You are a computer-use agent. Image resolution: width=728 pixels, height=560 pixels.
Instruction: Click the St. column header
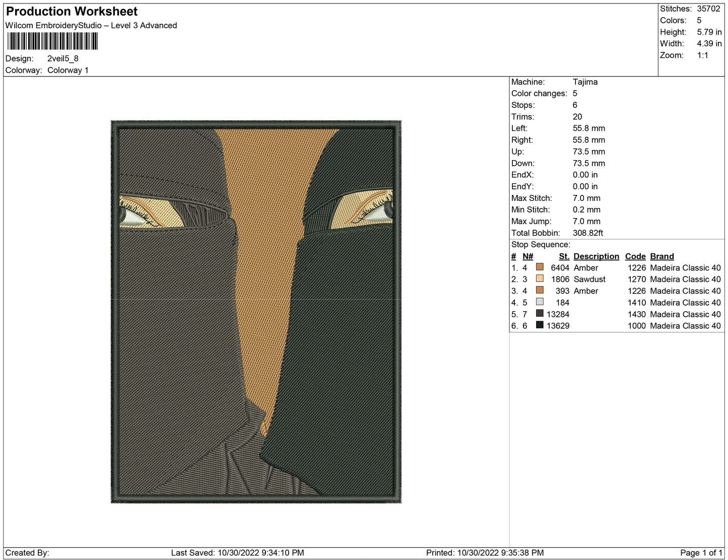point(564,256)
